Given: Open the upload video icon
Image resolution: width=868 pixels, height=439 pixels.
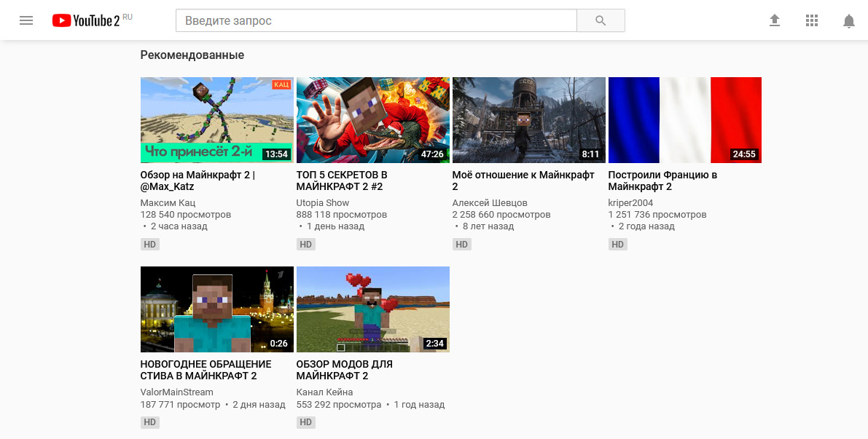Looking at the screenshot, I should (775, 21).
